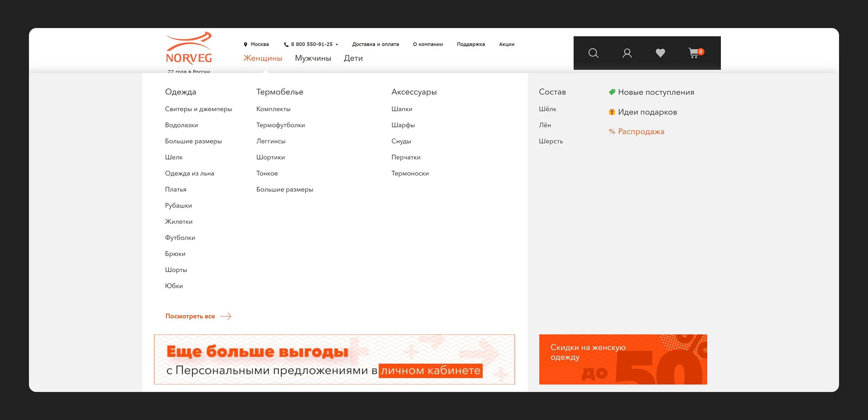Go to Доставка и оплата page
This screenshot has height=420, width=868.
tap(375, 44)
